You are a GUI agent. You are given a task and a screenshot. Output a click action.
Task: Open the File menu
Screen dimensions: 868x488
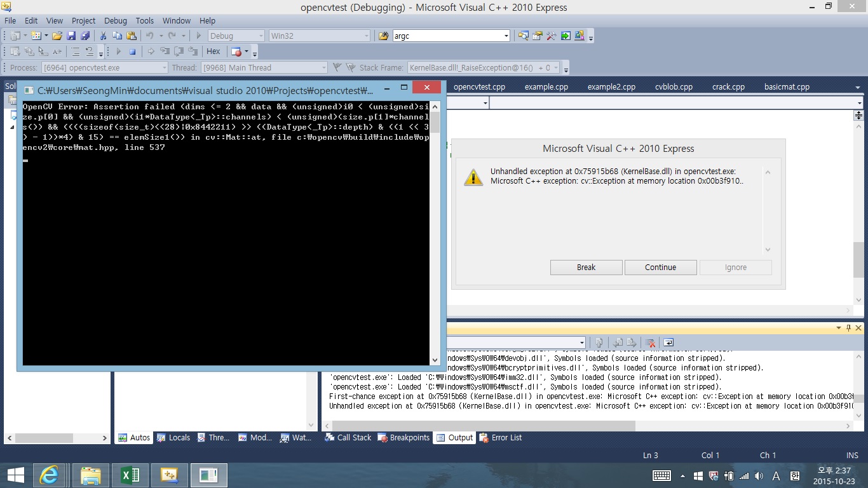pyautogui.click(x=10, y=20)
